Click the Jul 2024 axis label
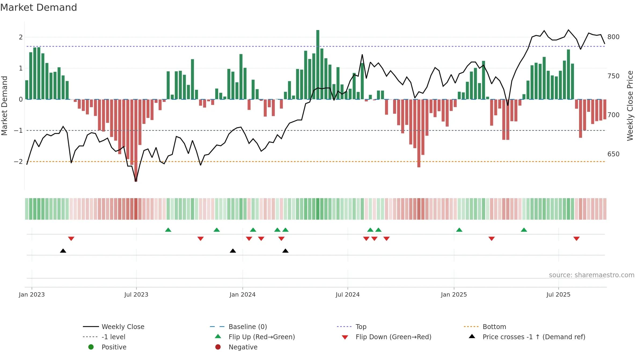This screenshot has height=362, width=644. [348, 294]
